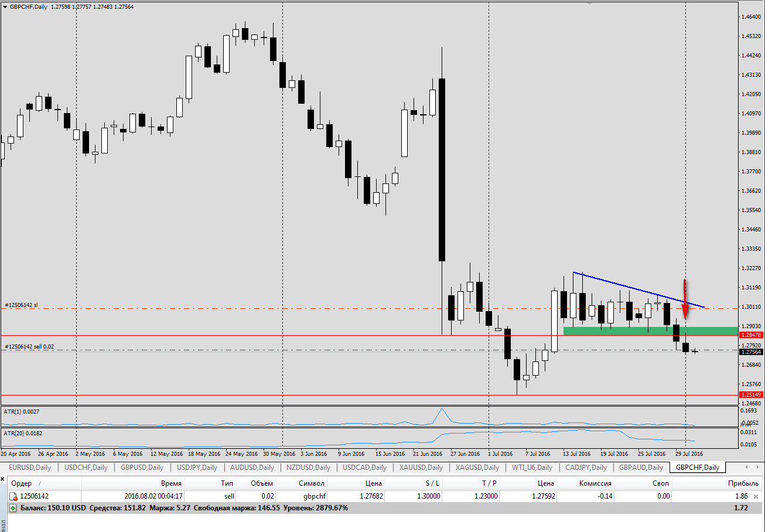765x532 pixels.
Task: Switch to the USDCHF,Daily chart tab
Action: coord(86,468)
